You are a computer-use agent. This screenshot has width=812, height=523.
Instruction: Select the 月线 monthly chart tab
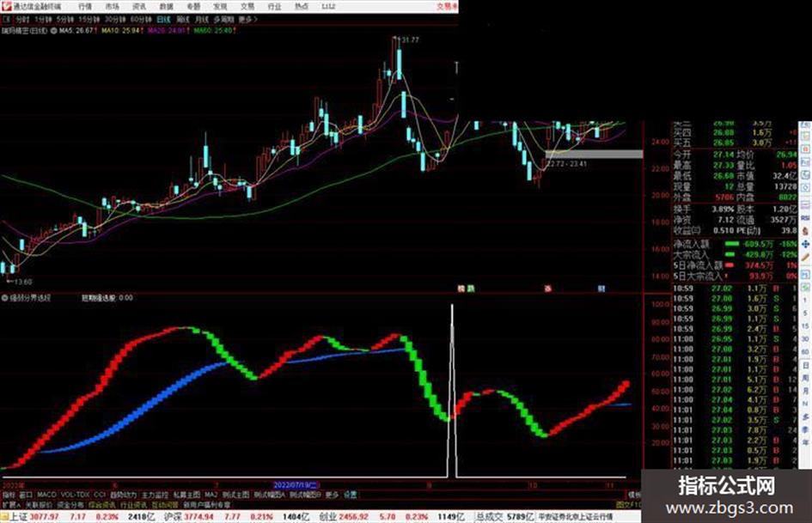click(201, 19)
